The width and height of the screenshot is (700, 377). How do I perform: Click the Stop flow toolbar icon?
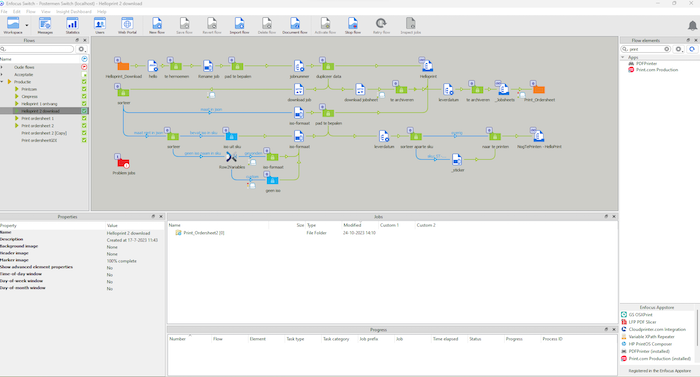(x=353, y=25)
